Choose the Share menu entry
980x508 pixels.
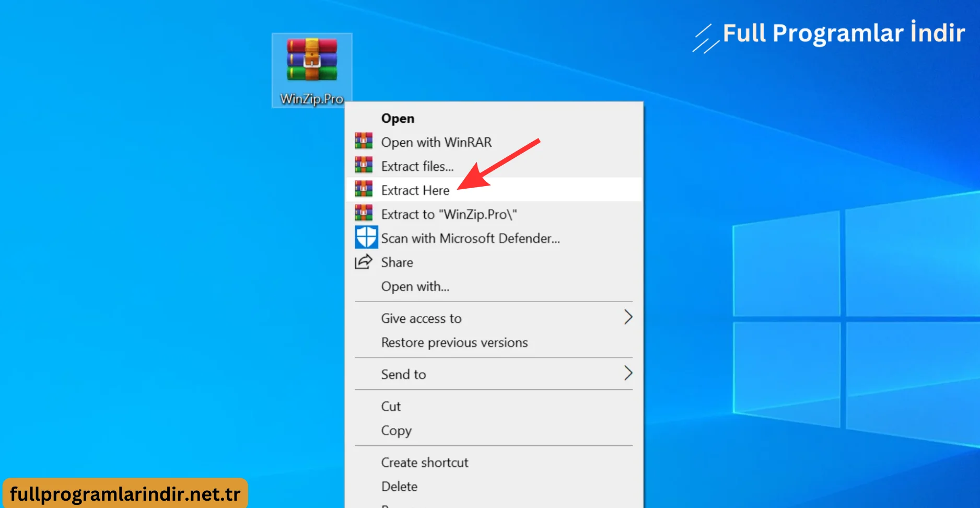pyautogui.click(x=494, y=262)
